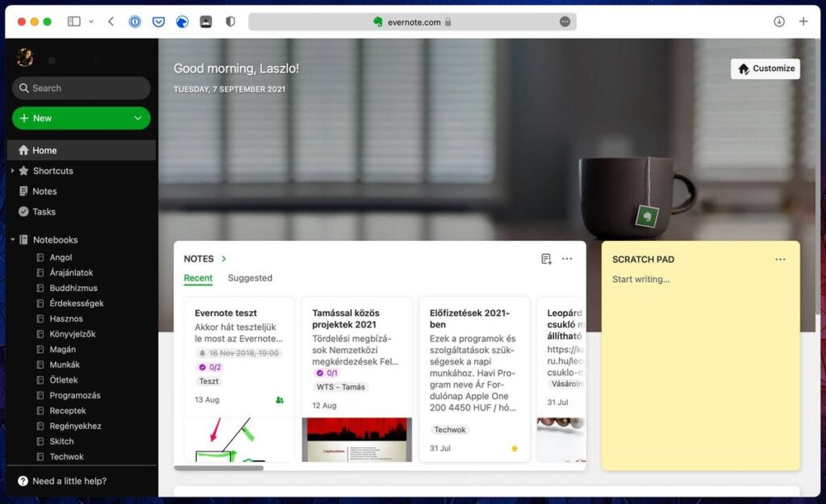Show the Safari downloads icon
Viewport: 826px width, 504px height.
[779, 22]
